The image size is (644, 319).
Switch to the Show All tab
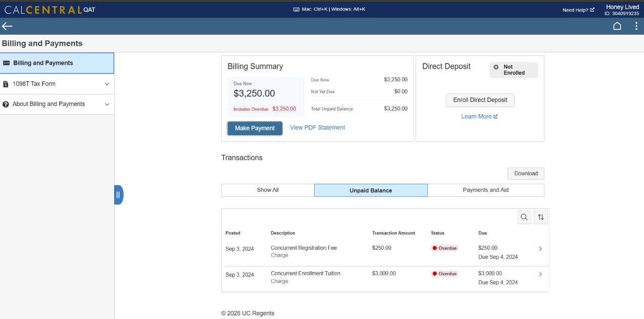pos(267,190)
